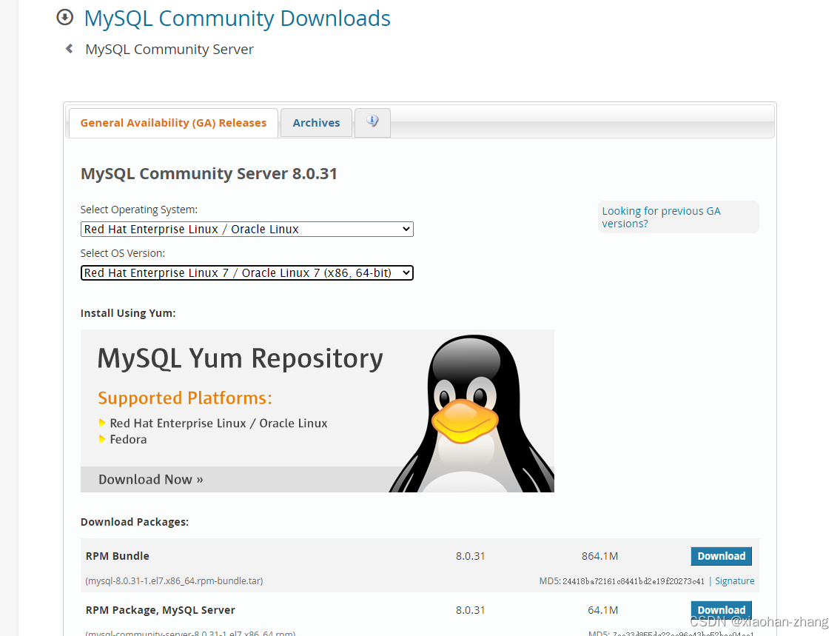
Task: Open the Select Operating System dropdown
Action: (x=247, y=230)
